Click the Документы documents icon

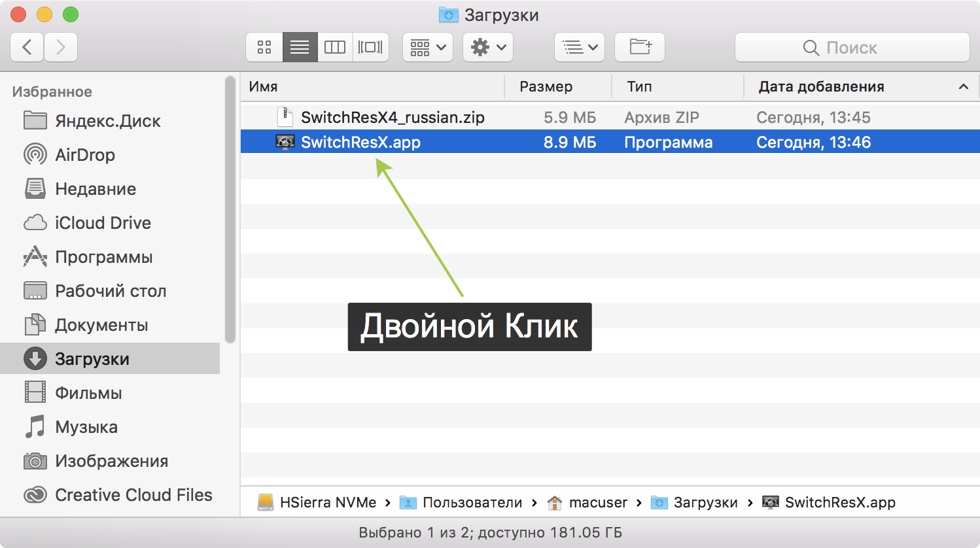point(35,324)
